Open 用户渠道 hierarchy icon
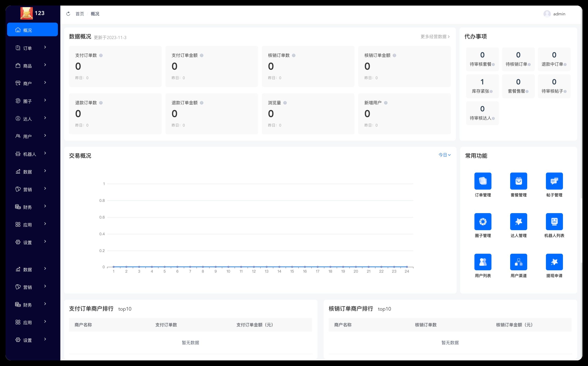Screen dimensions: 588x366 [518, 262]
